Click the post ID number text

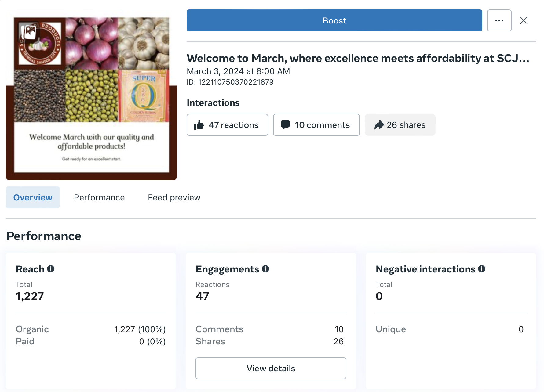pos(235,82)
